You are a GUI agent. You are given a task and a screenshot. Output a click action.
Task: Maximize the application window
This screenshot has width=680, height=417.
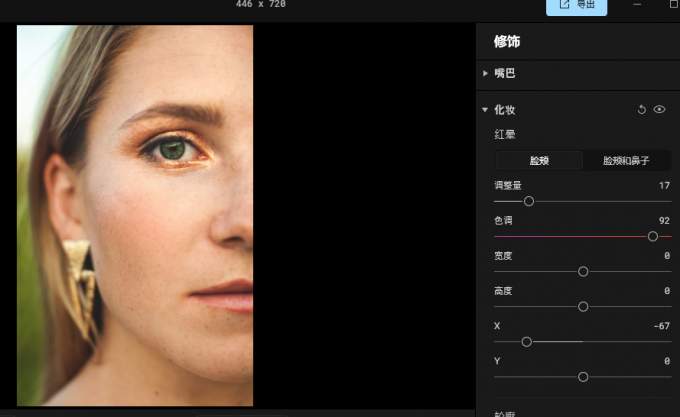coord(673,5)
